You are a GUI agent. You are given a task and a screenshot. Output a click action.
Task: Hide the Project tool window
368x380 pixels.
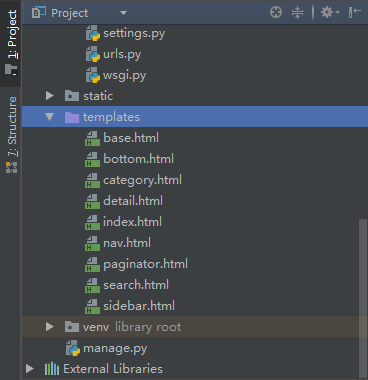tap(355, 13)
